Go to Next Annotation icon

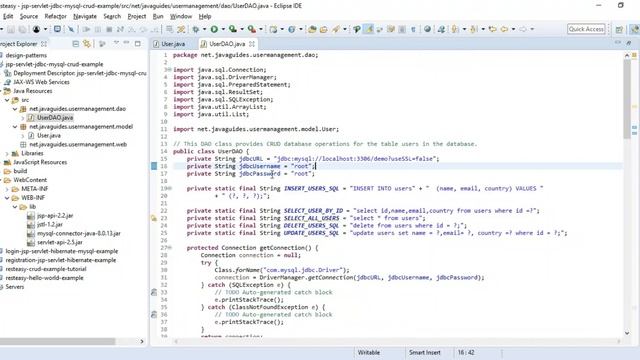[x=455, y=29]
